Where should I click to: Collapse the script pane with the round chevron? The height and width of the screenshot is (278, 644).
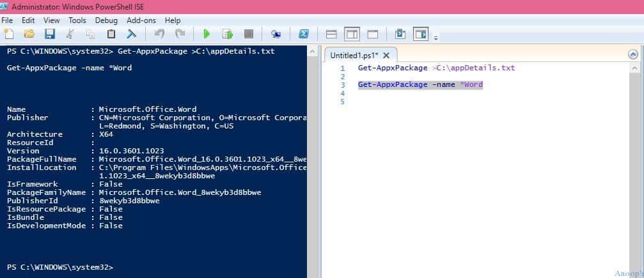633,54
